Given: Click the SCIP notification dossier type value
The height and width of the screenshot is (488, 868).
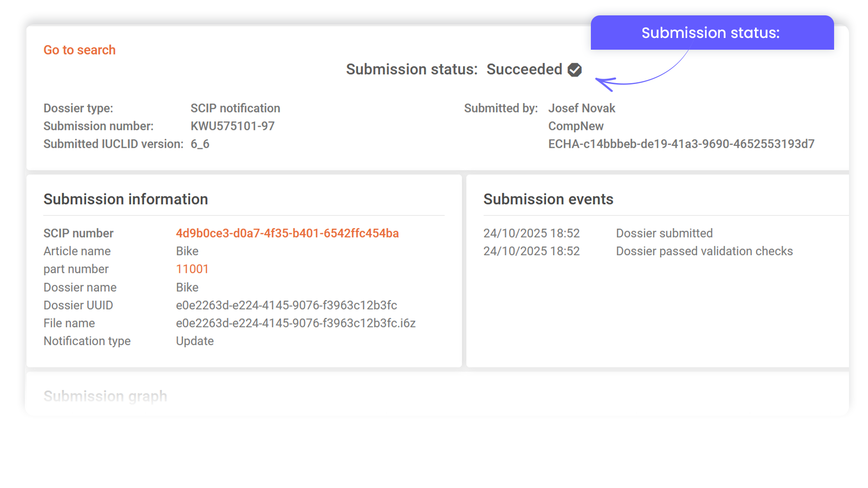Looking at the screenshot, I should (x=235, y=108).
